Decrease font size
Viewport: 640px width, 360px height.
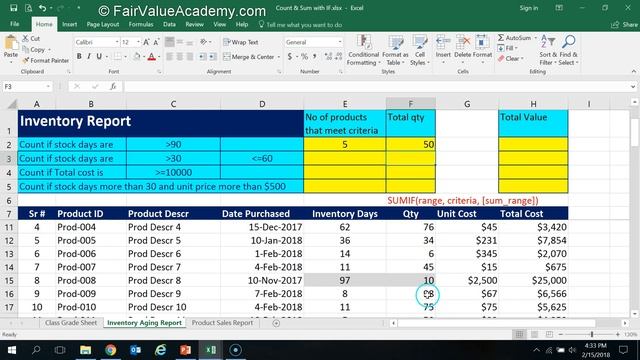(x=156, y=42)
